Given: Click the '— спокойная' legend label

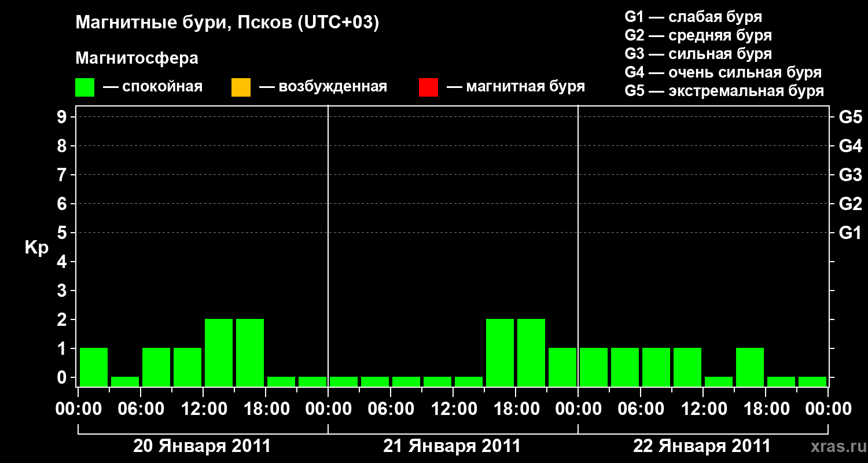Looking at the screenshot, I should pos(153,87).
